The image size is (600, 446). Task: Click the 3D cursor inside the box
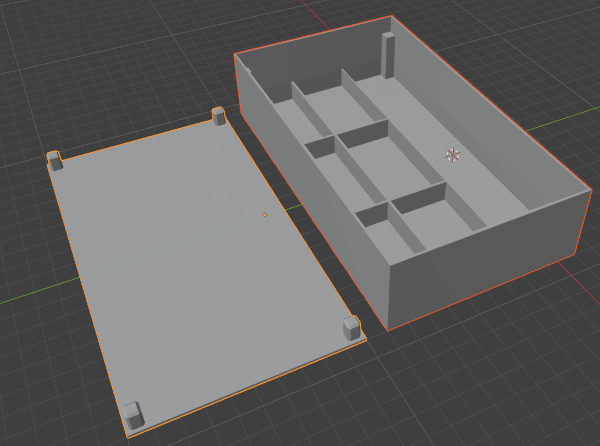click(x=453, y=155)
